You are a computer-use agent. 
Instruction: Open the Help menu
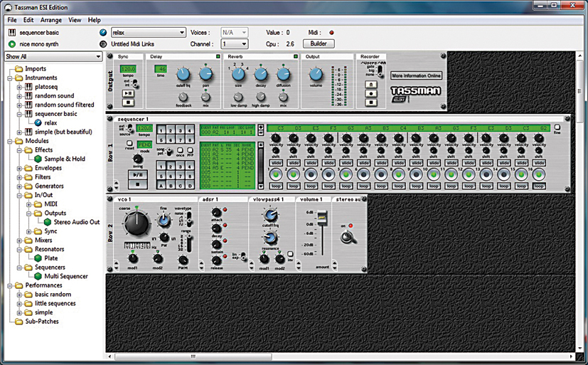[x=94, y=20]
